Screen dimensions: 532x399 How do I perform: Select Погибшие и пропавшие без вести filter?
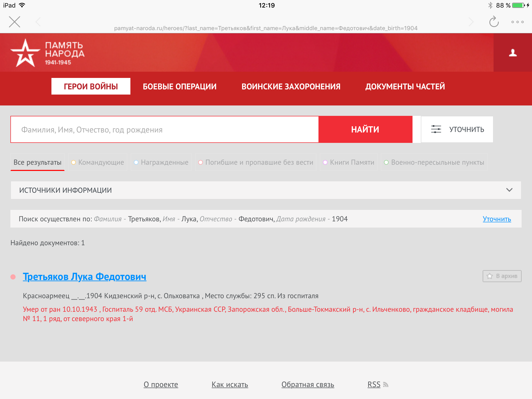click(256, 162)
